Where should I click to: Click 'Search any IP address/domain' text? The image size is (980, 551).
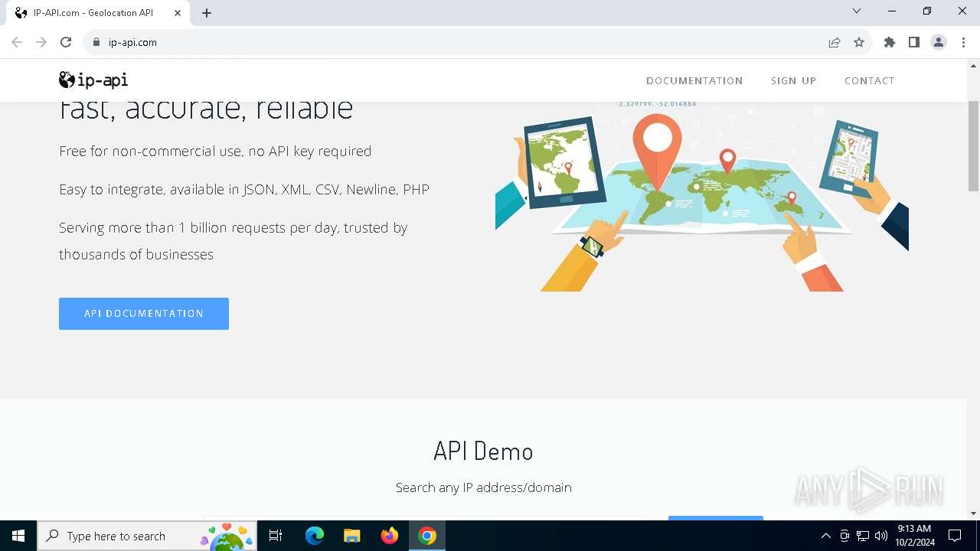(484, 487)
